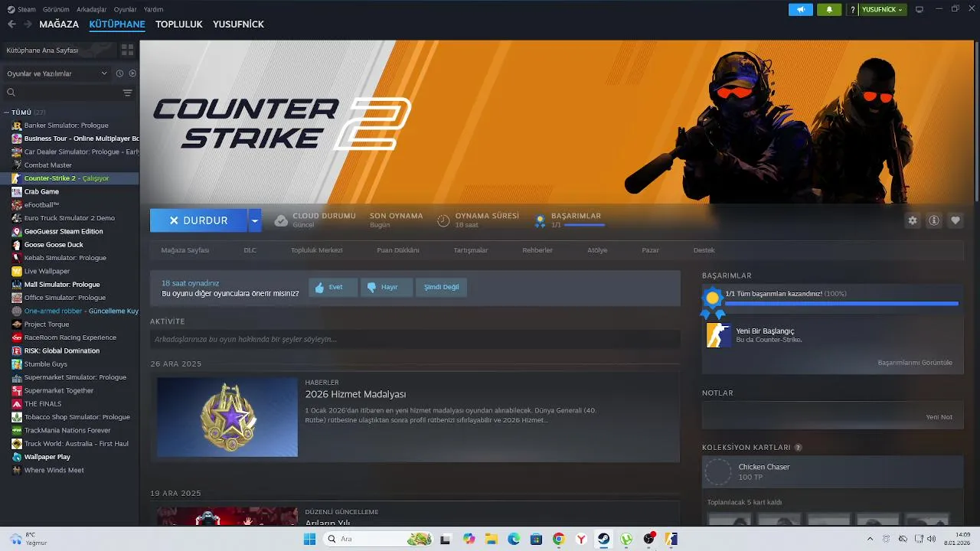Click the activity comment input field
The width and height of the screenshot is (980, 551).
click(415, 339)
